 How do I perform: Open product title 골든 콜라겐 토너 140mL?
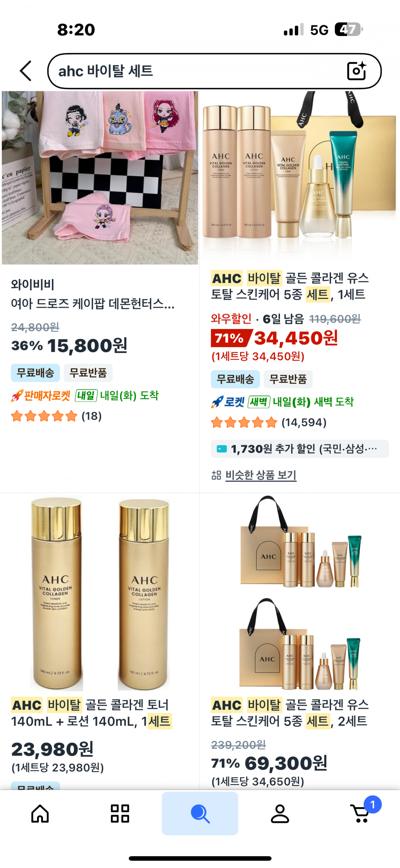coord(91,713)
